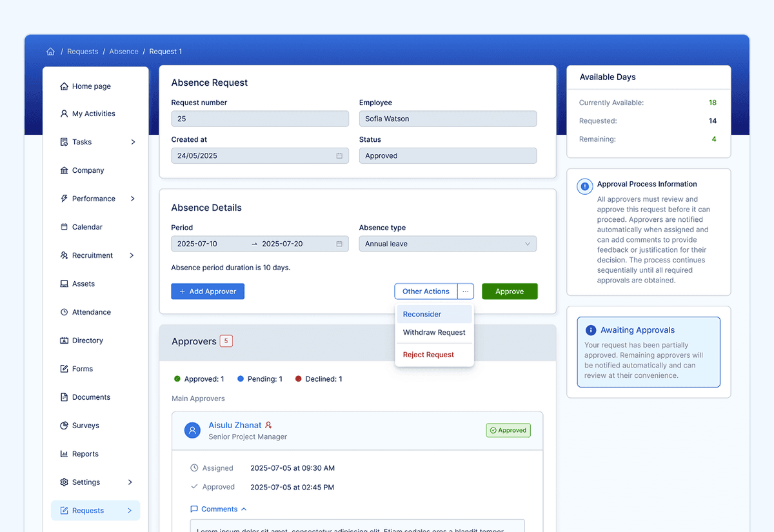
Task: Collapse the Comments section
Action: [x=219, y=509]
